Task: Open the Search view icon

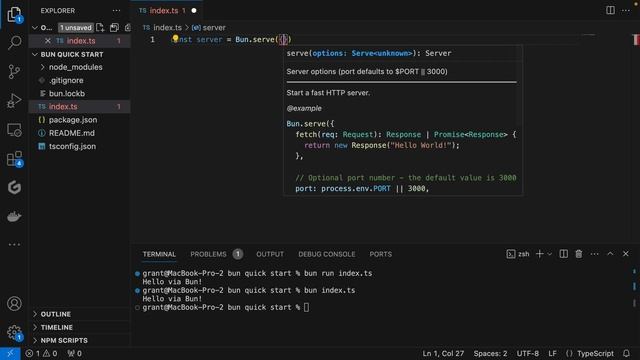Action: pyautogui.click(x=14, y=42)
